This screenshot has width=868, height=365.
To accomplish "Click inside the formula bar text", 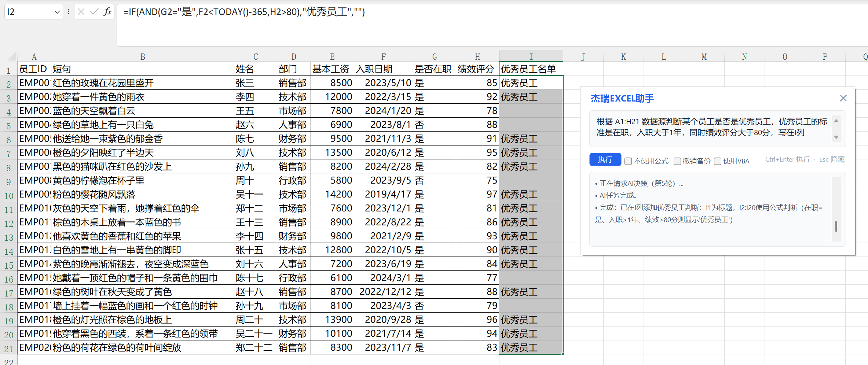I will tap(244, 12).
